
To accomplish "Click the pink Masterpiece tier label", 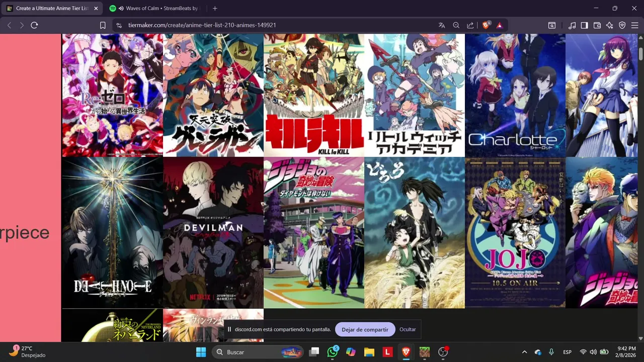I will coord(30,188).
